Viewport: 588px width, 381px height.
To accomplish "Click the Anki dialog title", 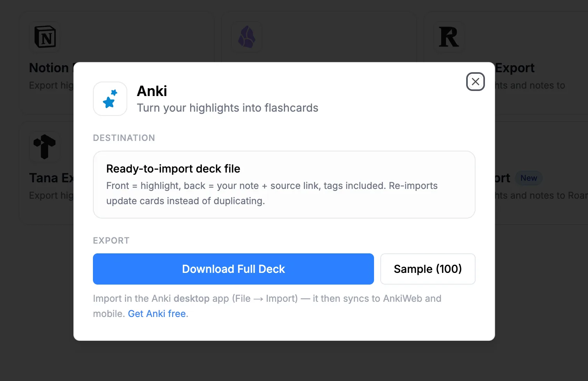I will [x=152, y=91].
